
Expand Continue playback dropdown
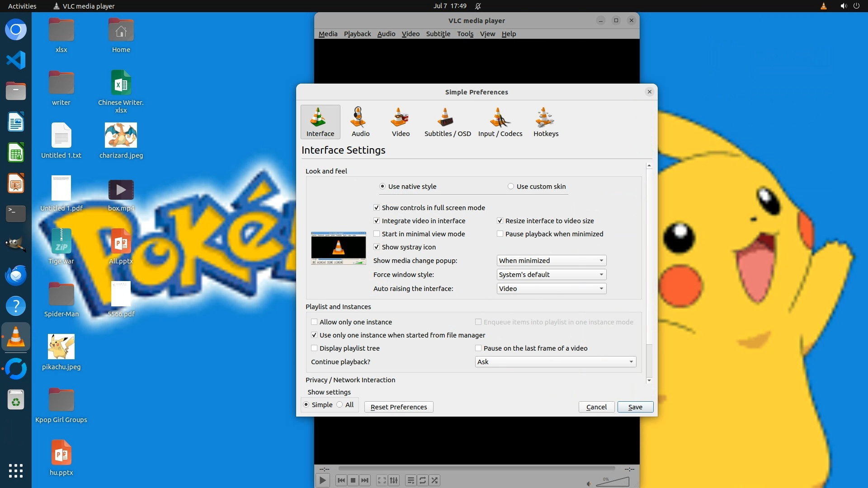[x=555, y=362]
